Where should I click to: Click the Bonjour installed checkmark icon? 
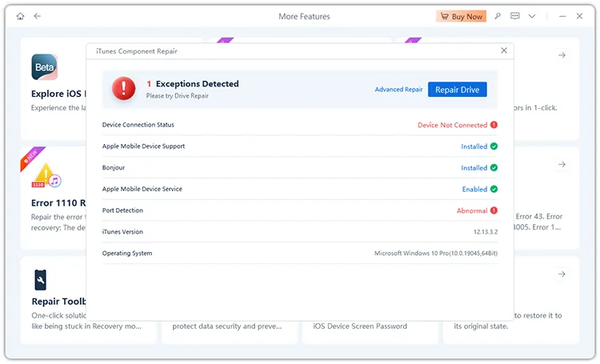(x=494, y=168)
